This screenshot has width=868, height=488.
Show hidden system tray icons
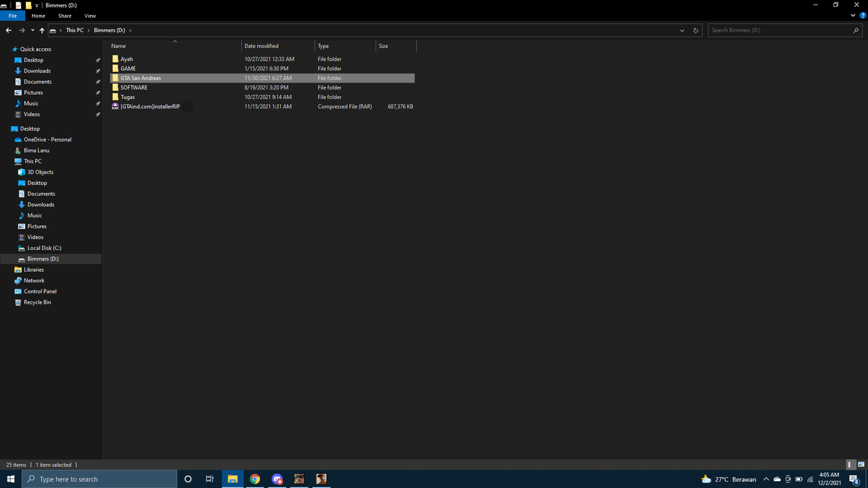tap(766, 479)
